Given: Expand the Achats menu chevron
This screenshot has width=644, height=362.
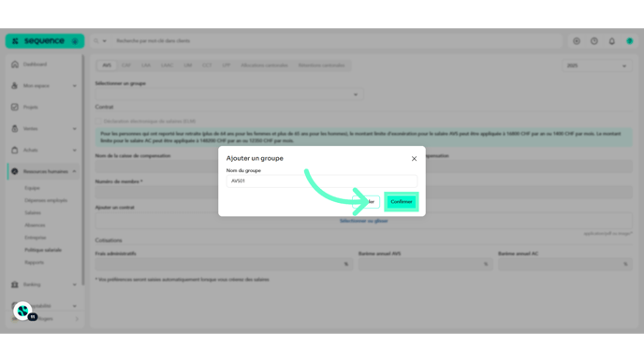Looking at the screenshot, I should [75, 151].
